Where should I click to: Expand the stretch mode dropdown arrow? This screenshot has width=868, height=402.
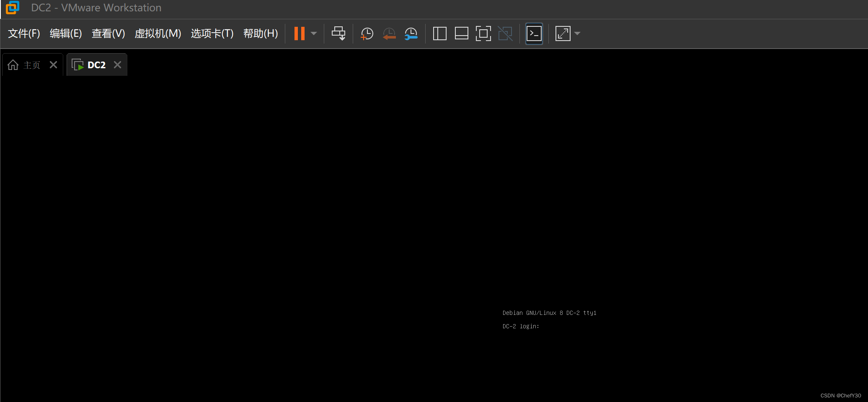(x=577, y=33)
